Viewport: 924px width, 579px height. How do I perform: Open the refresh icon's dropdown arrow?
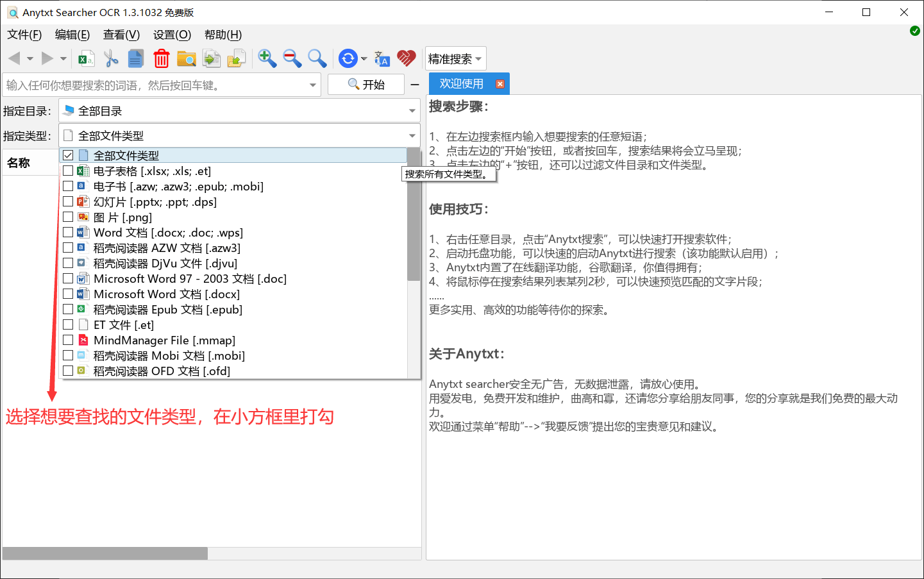tap(364, 59)
